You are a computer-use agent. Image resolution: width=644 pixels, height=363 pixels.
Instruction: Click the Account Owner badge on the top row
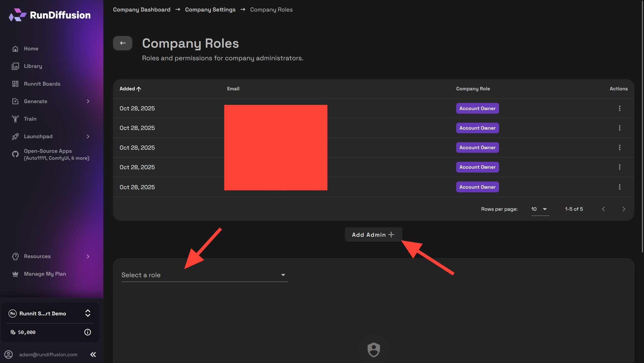point(477,108)
